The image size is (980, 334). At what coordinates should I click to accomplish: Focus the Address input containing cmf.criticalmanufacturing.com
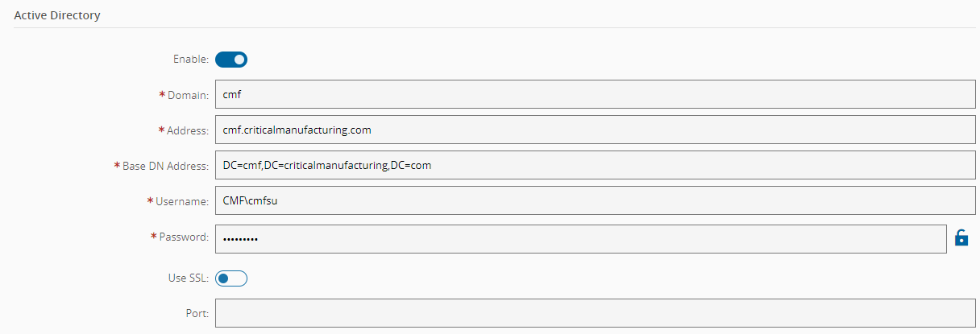pos(596,130)
